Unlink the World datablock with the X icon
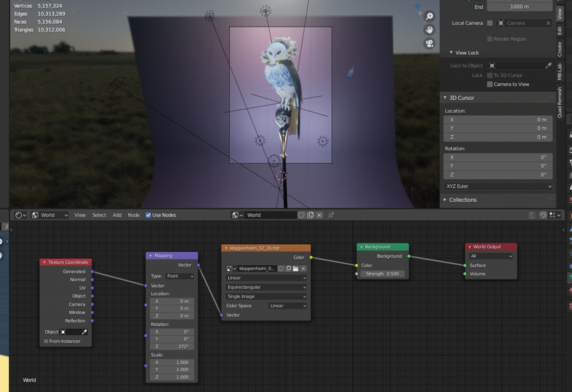Screen dimensions: 572x392 [x=320, y=215]
